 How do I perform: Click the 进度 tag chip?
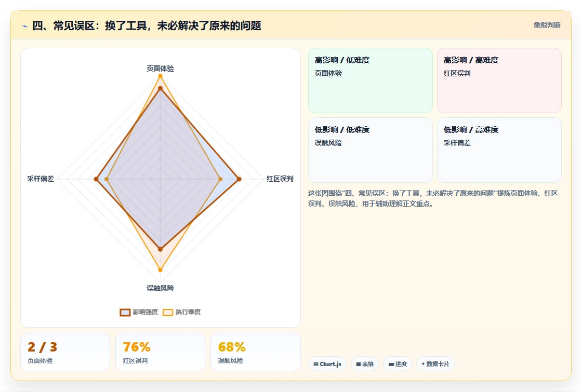(398, 364)
